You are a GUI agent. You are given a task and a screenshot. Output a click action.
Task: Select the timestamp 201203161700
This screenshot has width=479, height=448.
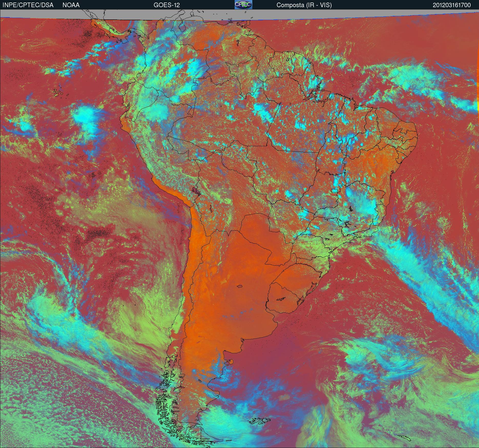click(x=452, y=5)
